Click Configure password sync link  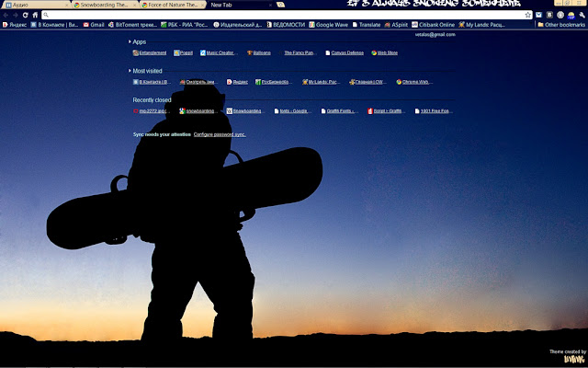click(220, 134)
